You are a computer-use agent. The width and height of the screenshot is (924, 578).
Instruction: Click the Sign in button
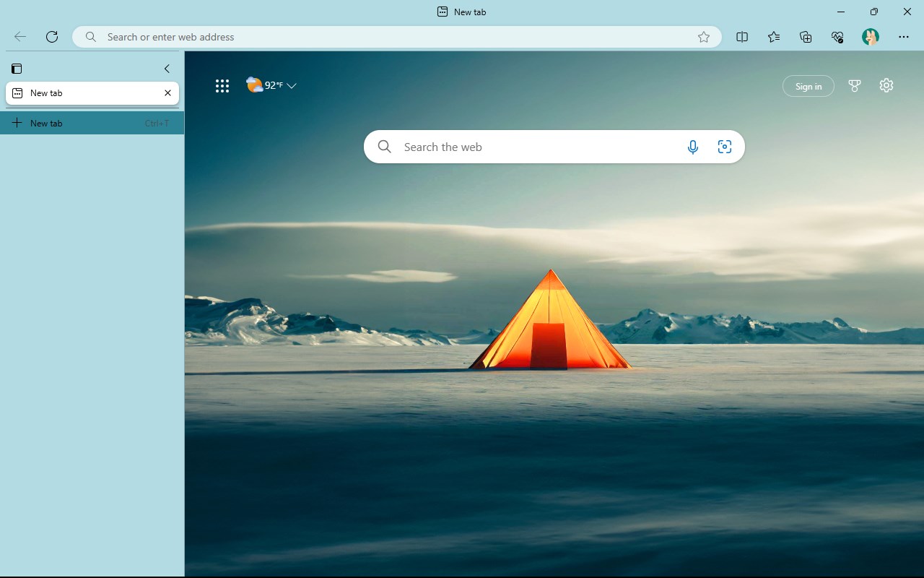(x=808, y=86)
